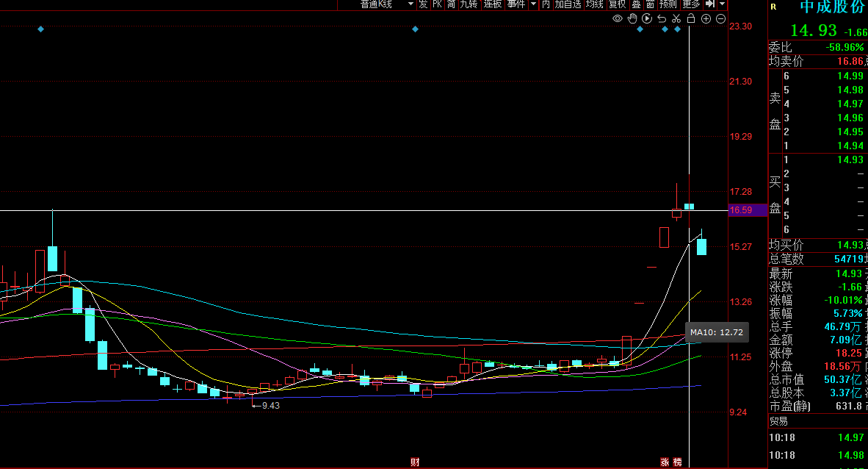The image size is (868, 469).
Task: Toggle the 九转 indicator
Action: pyautogui.click(x=469, y=4)
